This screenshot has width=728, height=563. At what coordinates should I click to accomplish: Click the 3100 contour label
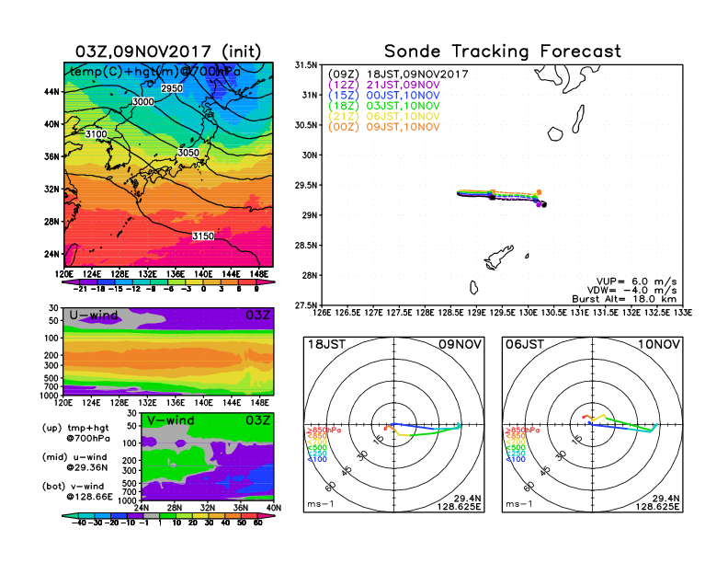[x=97, y=134]
